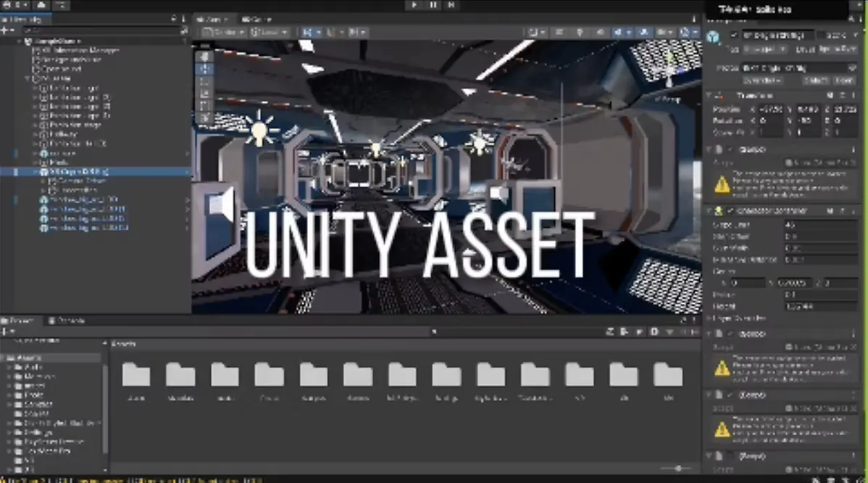The image size is (868, 483).
Task: Select the Scale tool in Scene overlay
Action: pyautogui.click(x=205, y=93)
